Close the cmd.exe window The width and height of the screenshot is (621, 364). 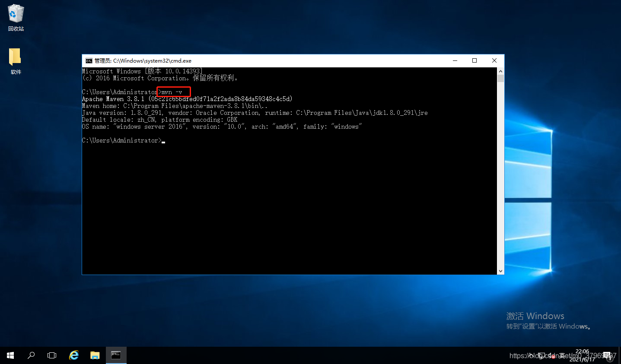(494, 60)
